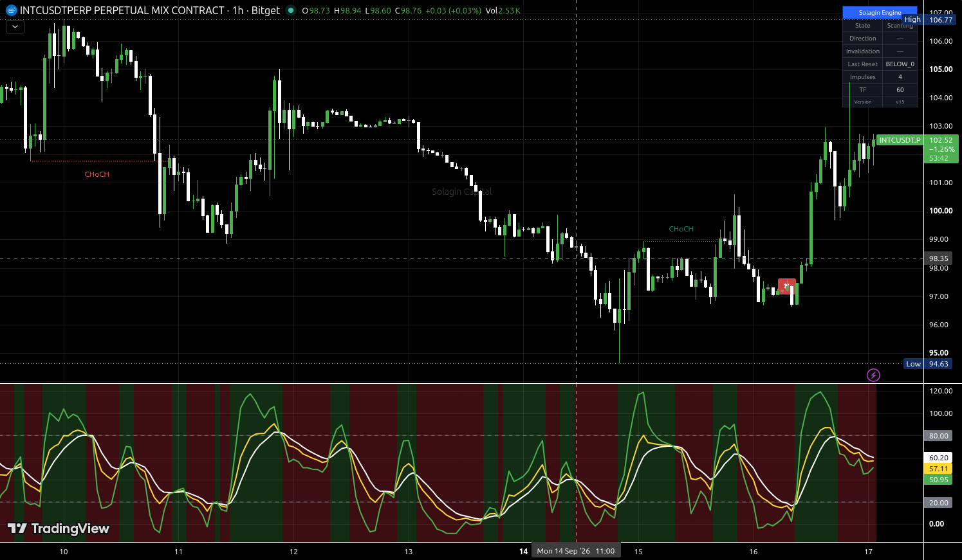Click the Solagin Engine table header
Image resolution: width=962 pixels, height=560 pixels.
880,13
